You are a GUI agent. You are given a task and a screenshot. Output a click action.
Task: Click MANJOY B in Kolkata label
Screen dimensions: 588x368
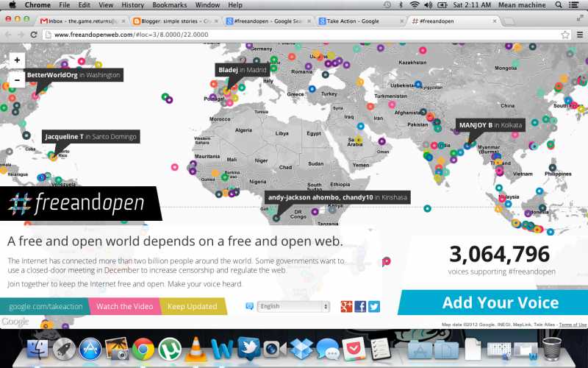pyautogui.click(x=490, y=125)
